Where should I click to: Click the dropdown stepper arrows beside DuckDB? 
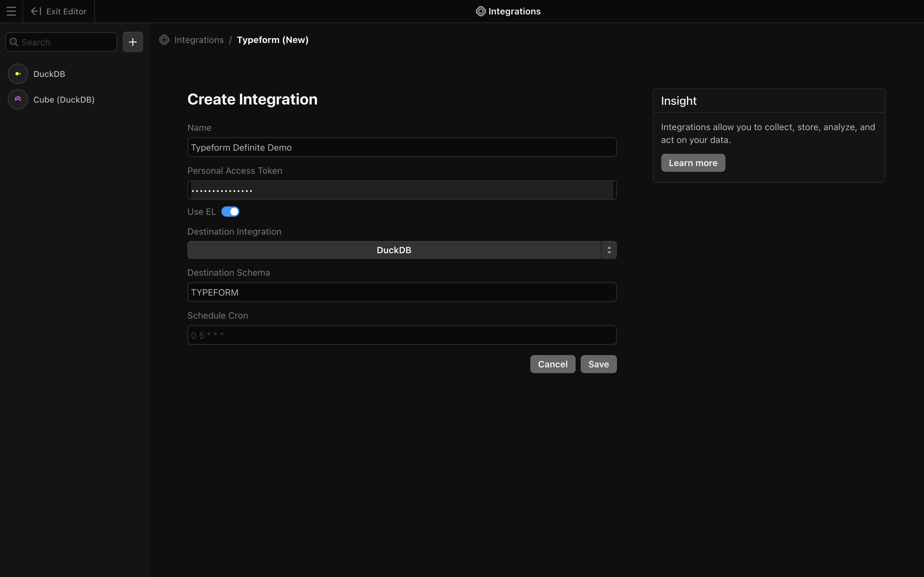tap(609, 250)
